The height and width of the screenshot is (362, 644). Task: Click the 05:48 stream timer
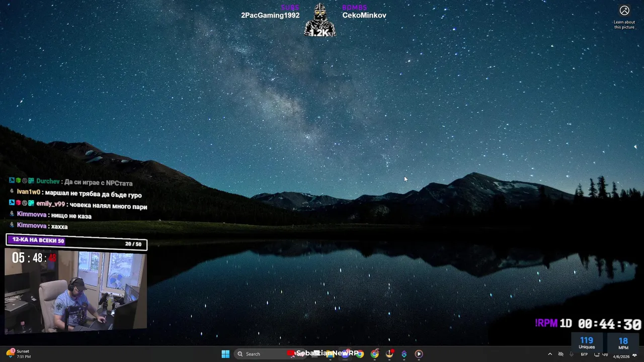click(x=34, y=258)
